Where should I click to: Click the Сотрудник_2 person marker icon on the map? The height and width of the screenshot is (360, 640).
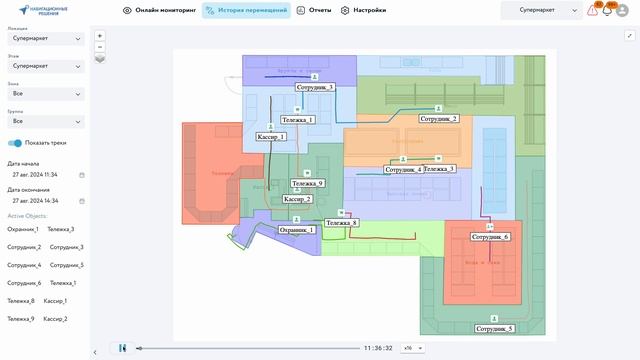(438, 109)
